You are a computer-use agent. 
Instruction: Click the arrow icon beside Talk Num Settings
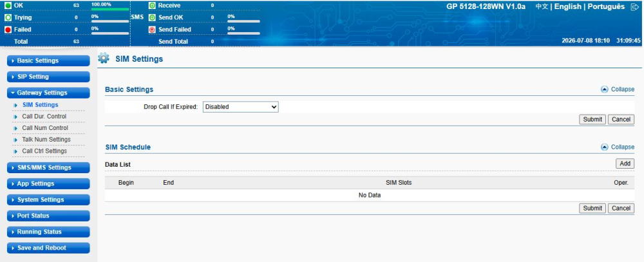click(15, 140)
